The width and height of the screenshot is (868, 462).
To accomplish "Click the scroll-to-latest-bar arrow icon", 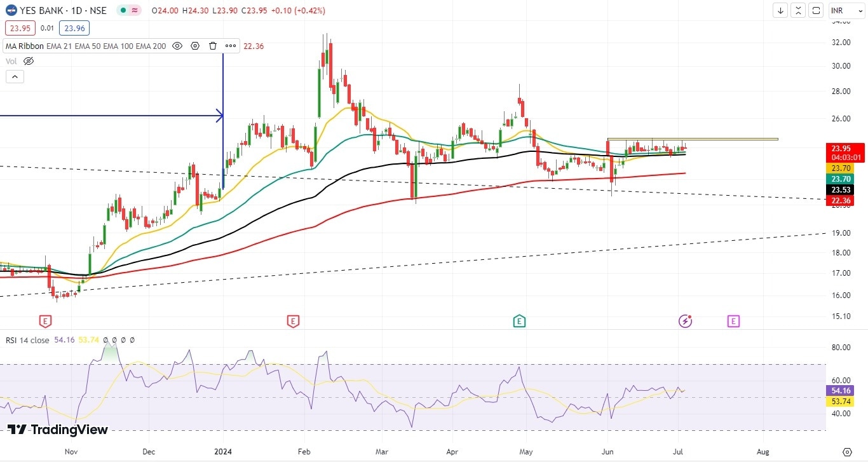I will (x=780, y=10).
